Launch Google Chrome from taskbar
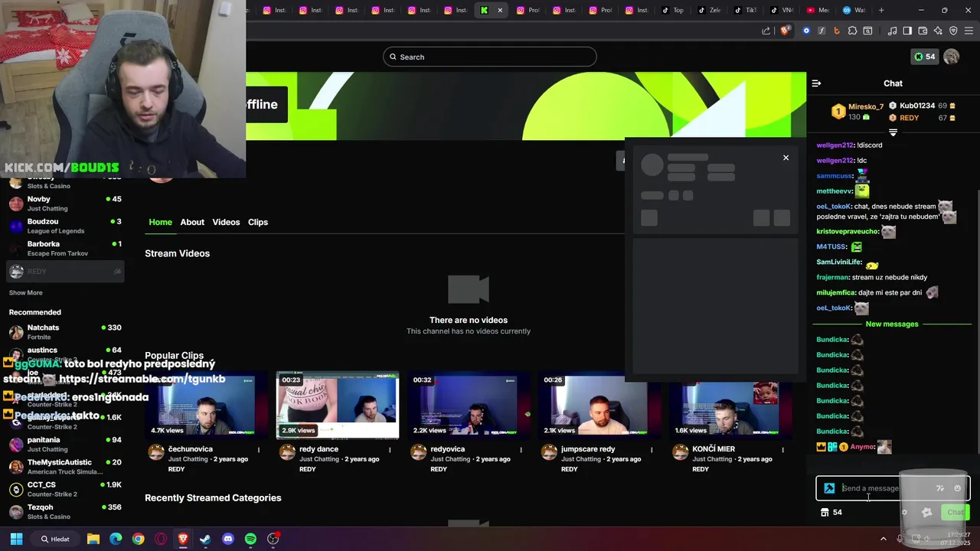Viewport: 980px width, 551px height. (138, 539)
